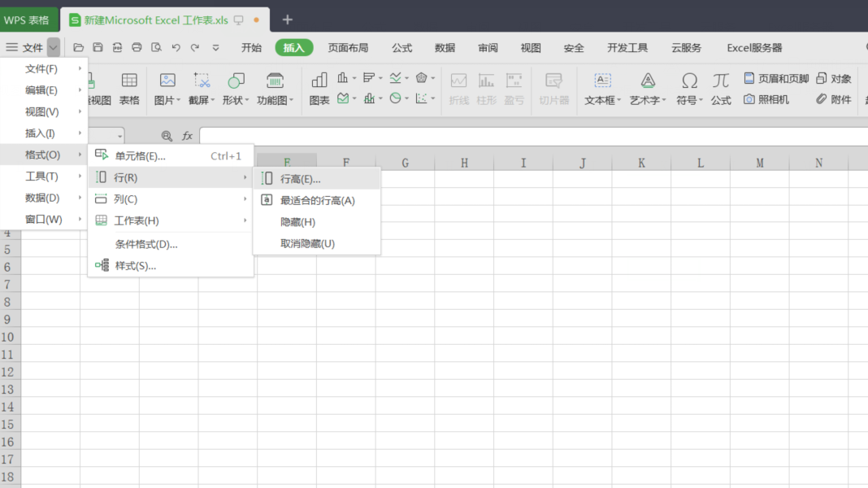Add a new document tab with plus
Image resolution: width=868 pixels, height=488 pixels.
click(288, 20)
